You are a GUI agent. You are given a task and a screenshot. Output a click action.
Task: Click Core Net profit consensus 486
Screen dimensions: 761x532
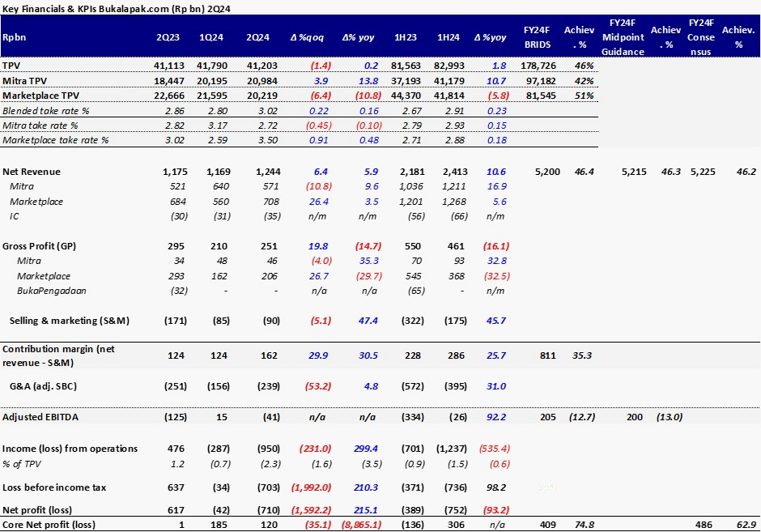pos(704,525)
